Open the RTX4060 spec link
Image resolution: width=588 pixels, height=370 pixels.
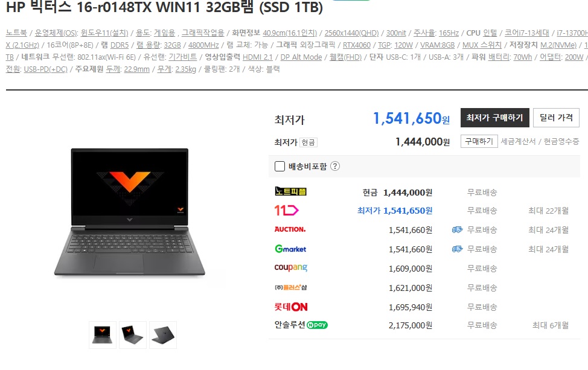(x=356, y=45)
